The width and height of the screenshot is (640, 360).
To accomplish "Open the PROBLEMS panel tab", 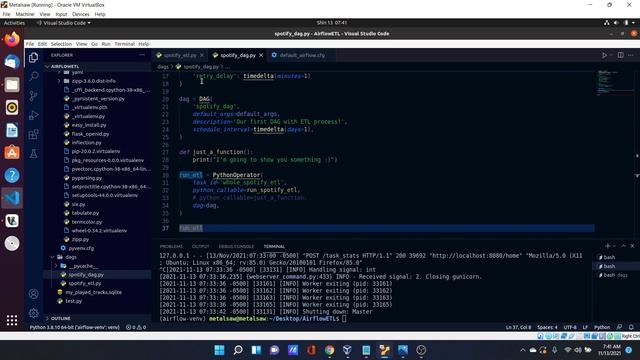I will coord(171,246).
